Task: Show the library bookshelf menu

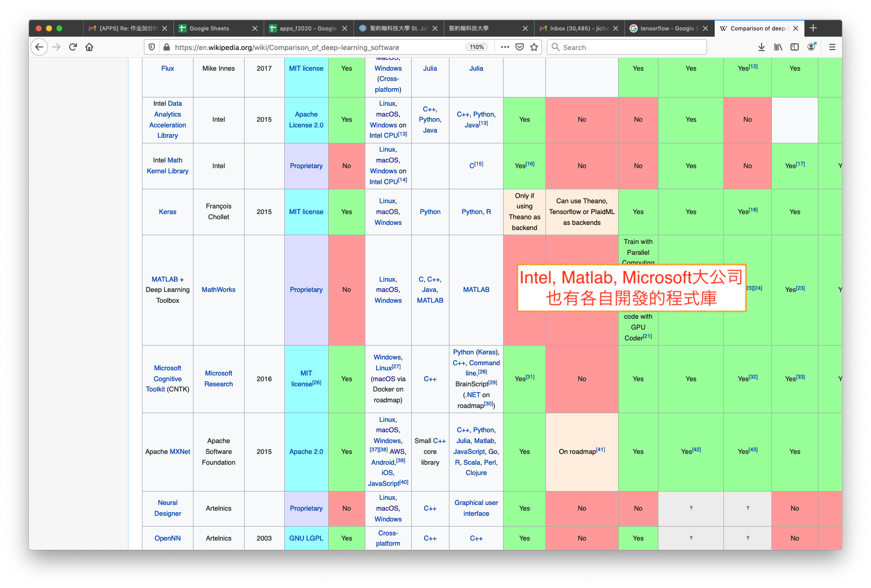Action: point(778,47)
